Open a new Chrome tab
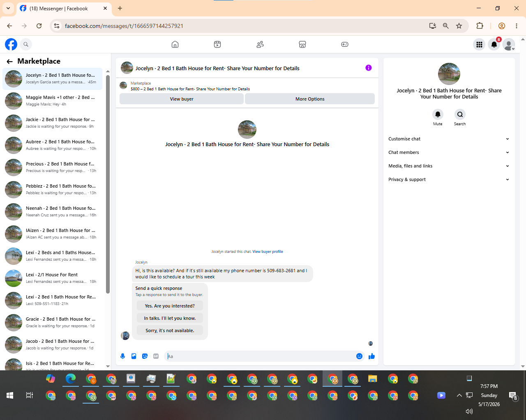Screen dimensions: 526x420 coord(120,8)
